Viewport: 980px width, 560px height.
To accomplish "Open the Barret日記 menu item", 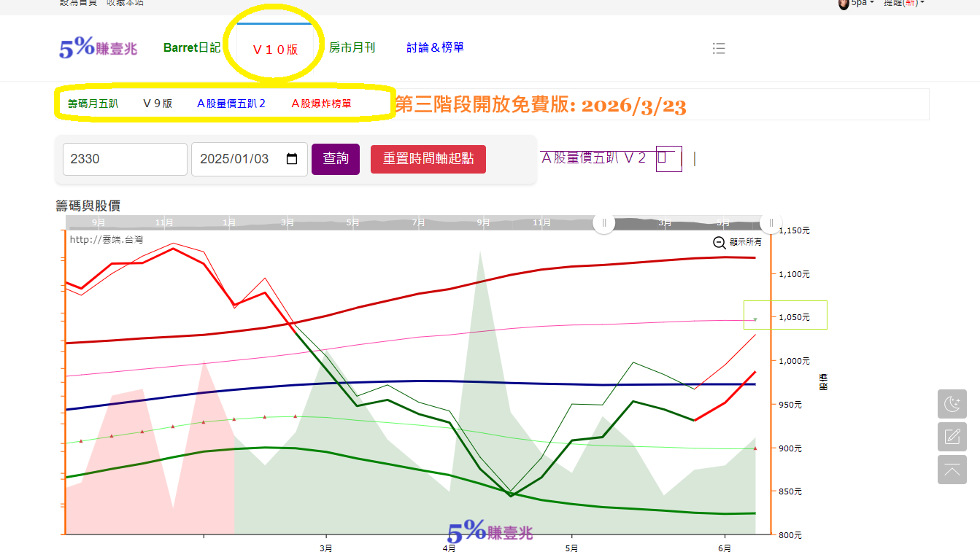I will [x=192, y=47].
